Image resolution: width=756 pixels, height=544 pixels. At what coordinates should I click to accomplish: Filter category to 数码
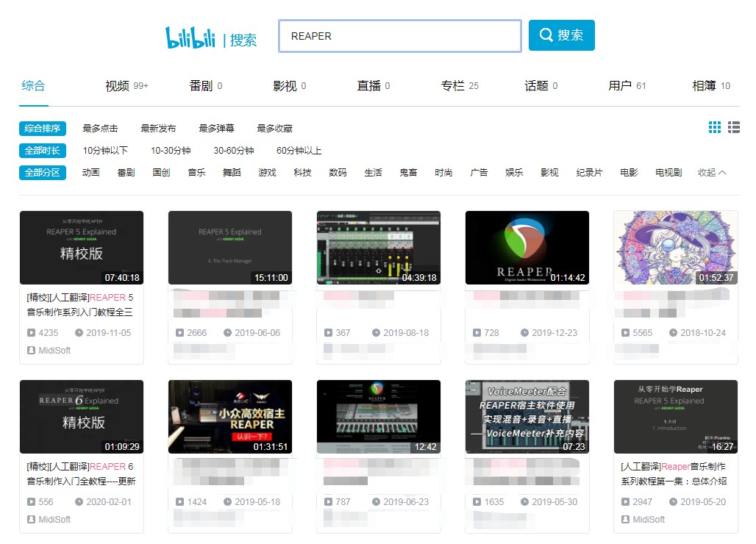[338, 173]
